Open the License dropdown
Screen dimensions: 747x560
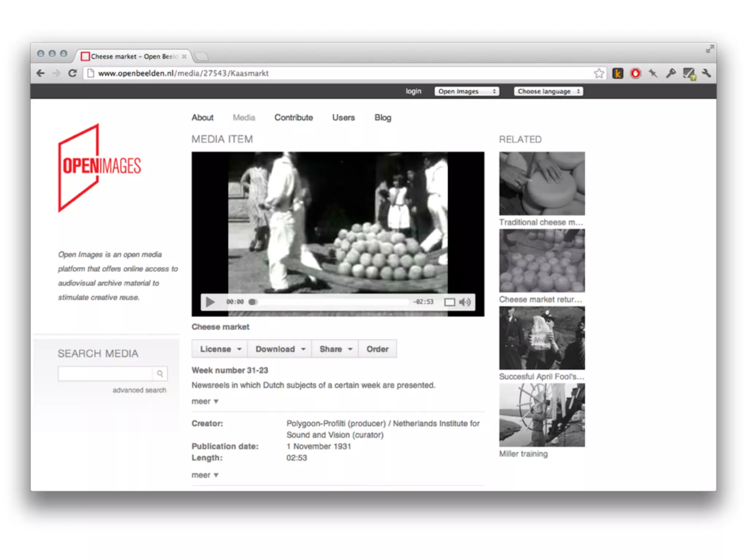tap(220, 349)
